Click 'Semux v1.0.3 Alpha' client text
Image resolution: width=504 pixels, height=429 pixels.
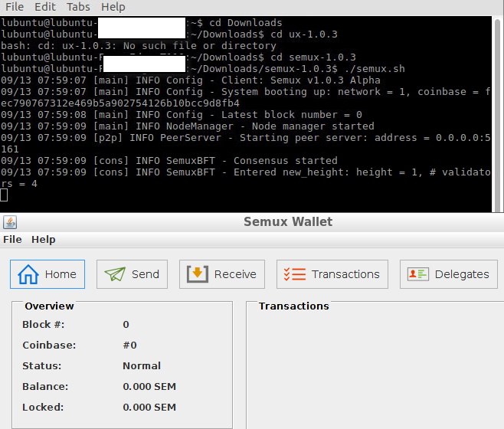[x=326, y=80]
